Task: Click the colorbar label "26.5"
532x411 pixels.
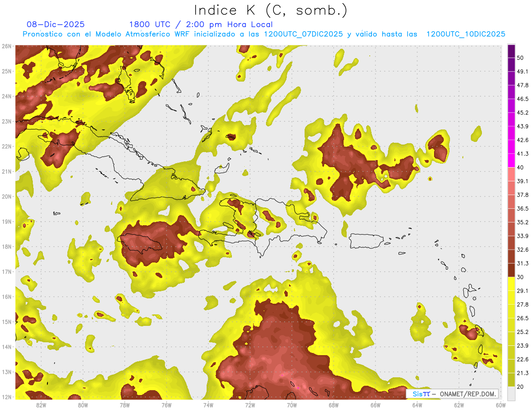Action: coord(523,318)
